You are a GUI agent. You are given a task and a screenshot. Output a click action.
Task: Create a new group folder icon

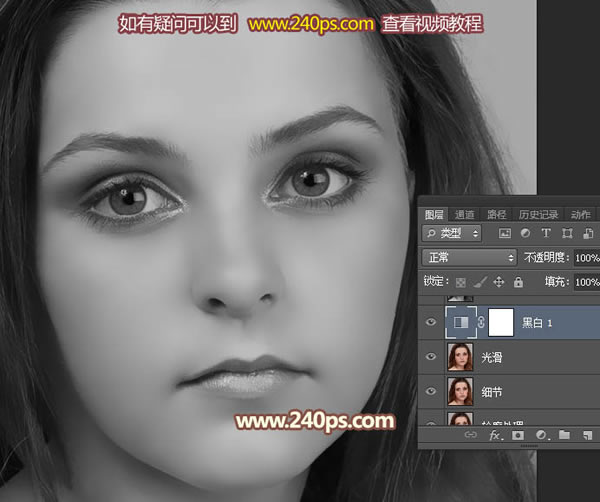(x=564, y=435)
